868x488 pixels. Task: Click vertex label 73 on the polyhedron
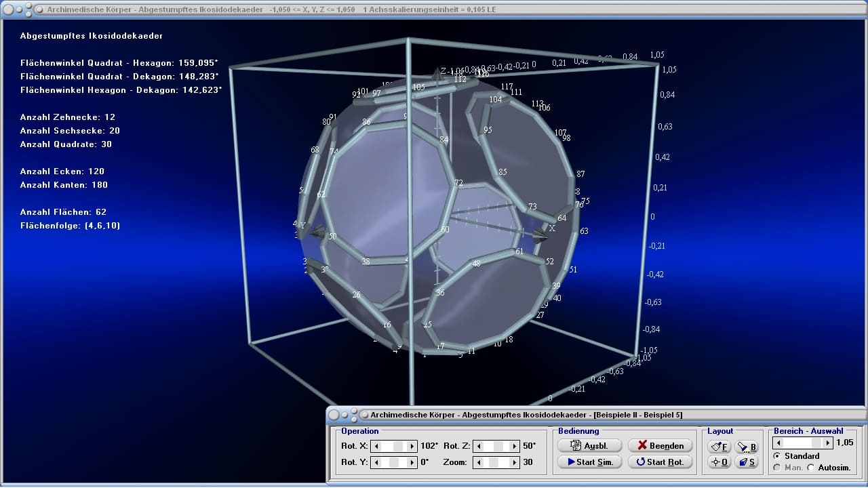[x=532, y=207]
